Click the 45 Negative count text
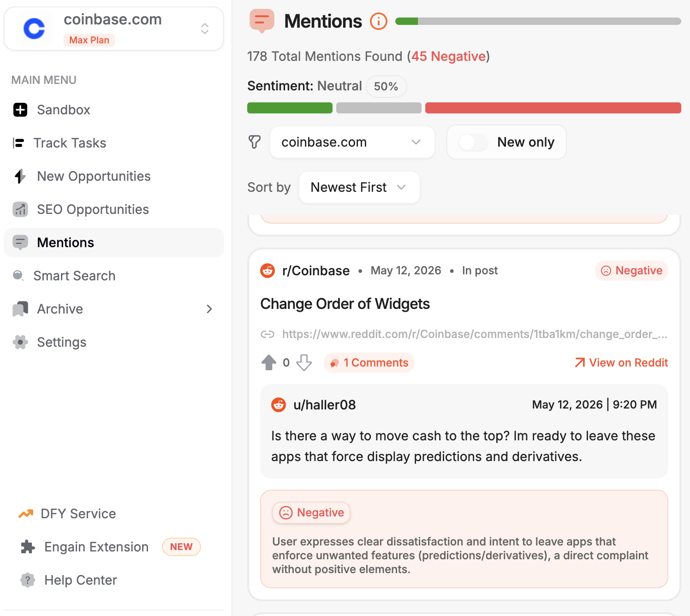Image resolution: width=690 pixels, height=616 pixels. (448, 56)
